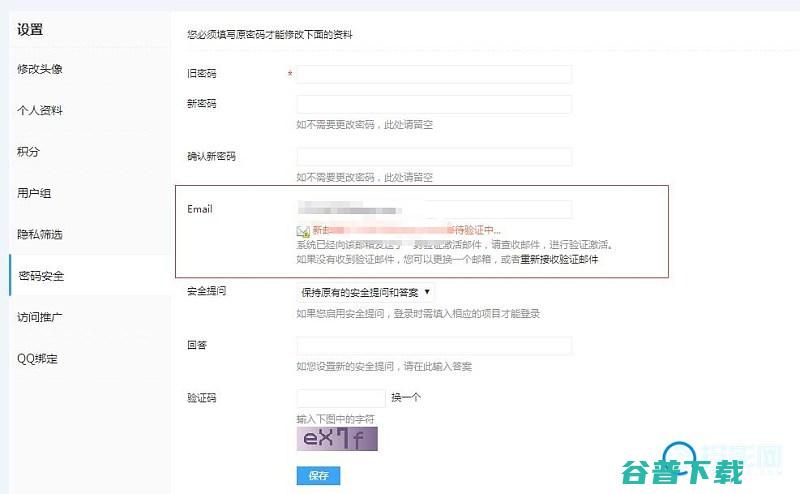Focus the 新密码 input field
The width and height of the screenshot is (800, 494).
pyautogui.click(x=434, y=104)
